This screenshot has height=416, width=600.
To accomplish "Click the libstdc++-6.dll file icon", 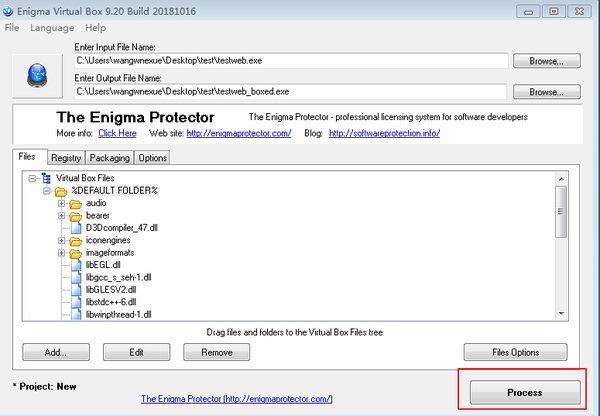I will (76, 302).
